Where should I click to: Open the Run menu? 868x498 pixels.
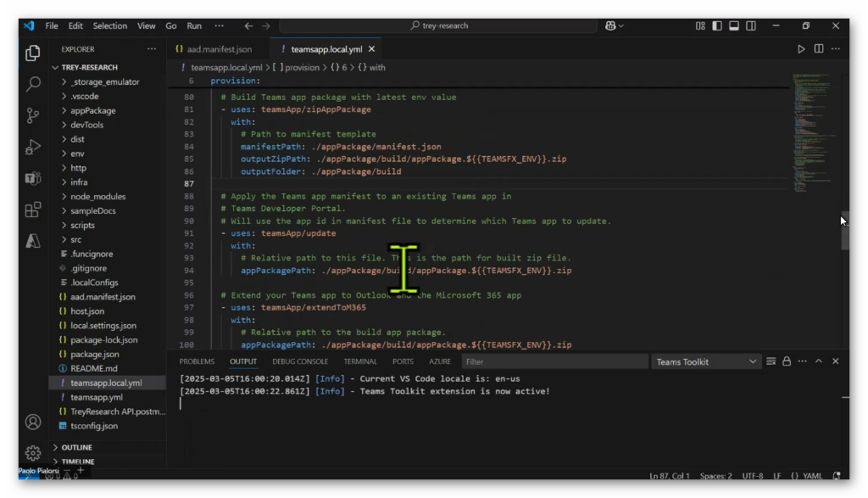pyautogui.click(x=194, y=25)
